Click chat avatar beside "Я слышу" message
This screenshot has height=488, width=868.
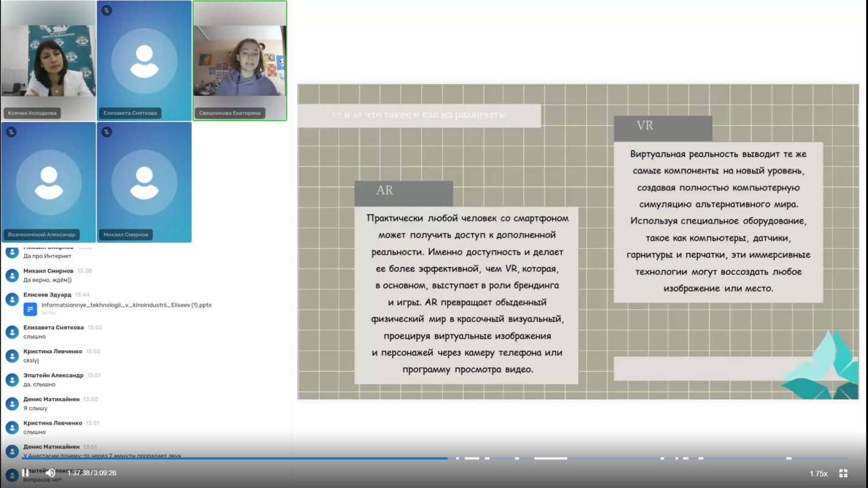coord(12,404)
